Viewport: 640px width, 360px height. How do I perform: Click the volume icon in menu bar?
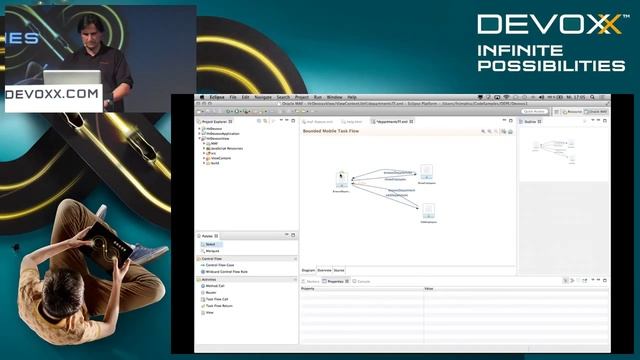pos(542,98)
